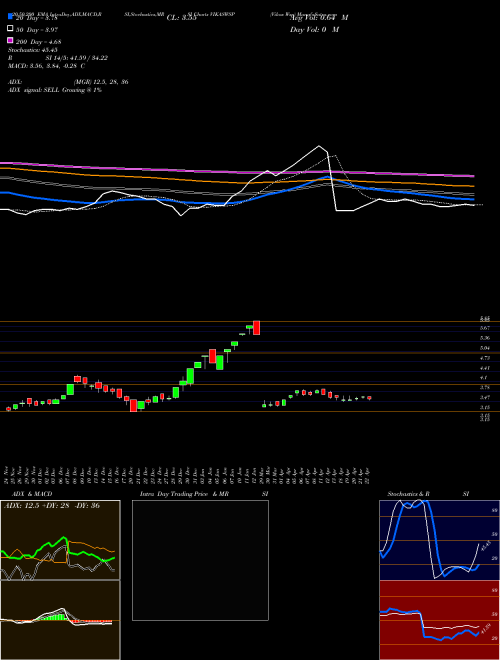Screen dimensions: 500x660
Task: Click the Day Vol: 0 M label
Action: point(315,29)
